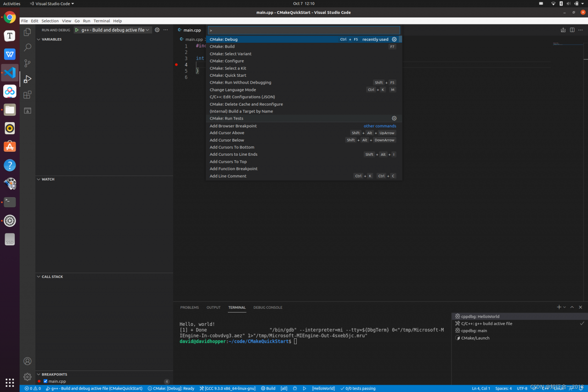Open Ubuntu Software from the dock
Viewport: 588px width, 392px height.
pos(10,147)
